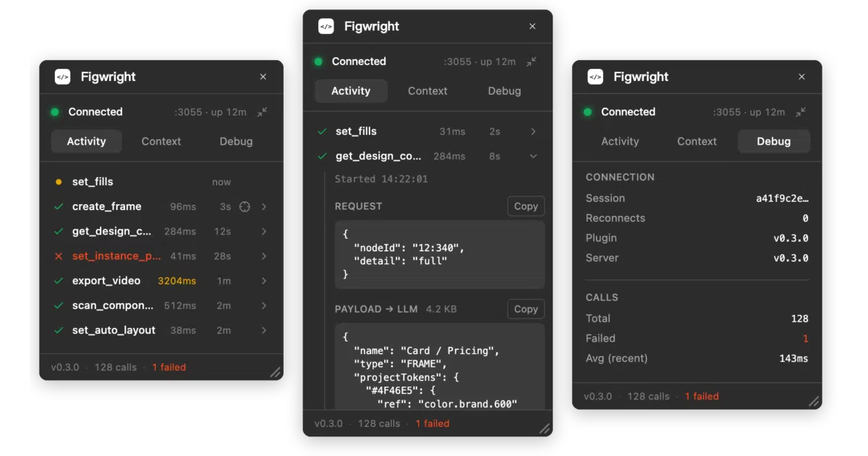
Task: Click the Figwright logo icon in the right panel
Action: click(595, 77)
